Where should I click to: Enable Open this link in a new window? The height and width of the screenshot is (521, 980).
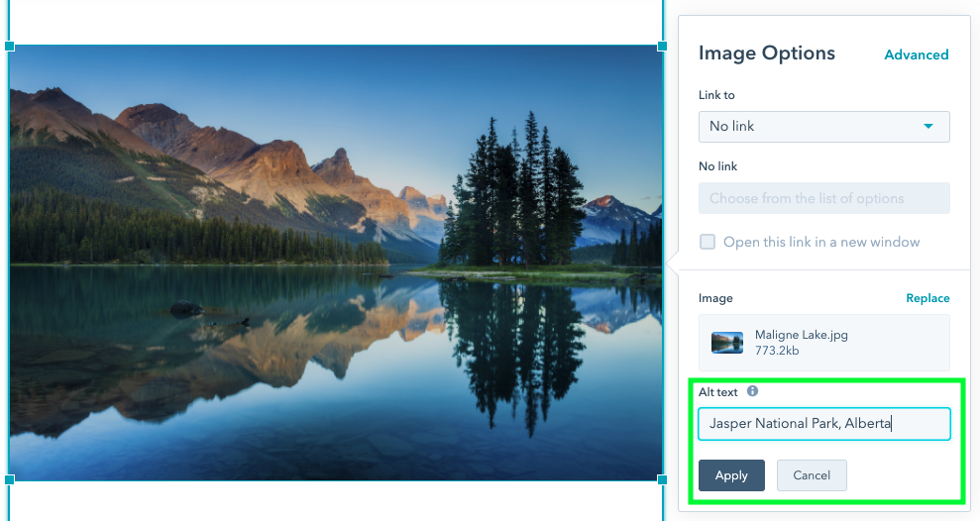tap(708, 242)
